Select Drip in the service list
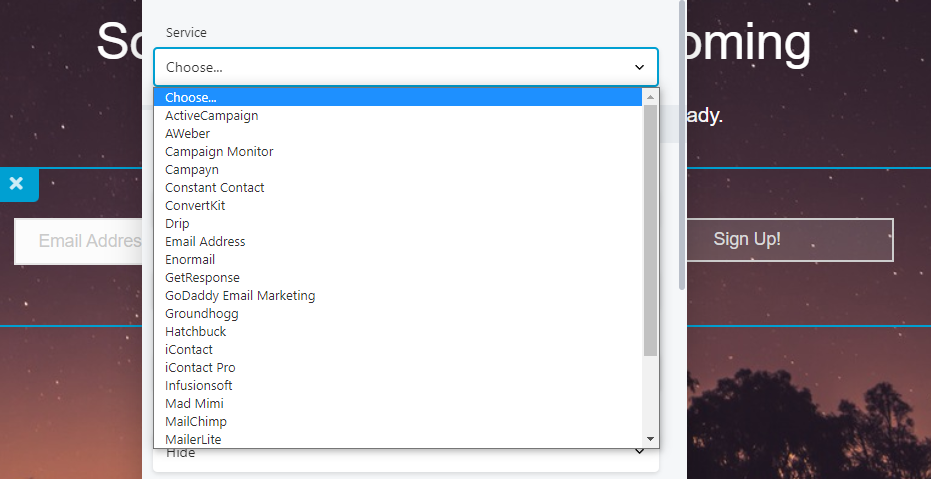931x479 pixels. 177,224
